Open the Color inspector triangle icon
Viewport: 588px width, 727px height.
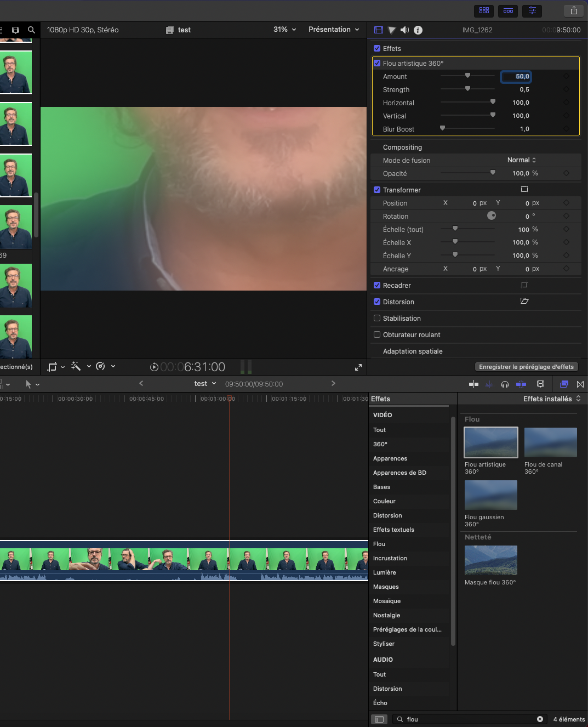392,30
